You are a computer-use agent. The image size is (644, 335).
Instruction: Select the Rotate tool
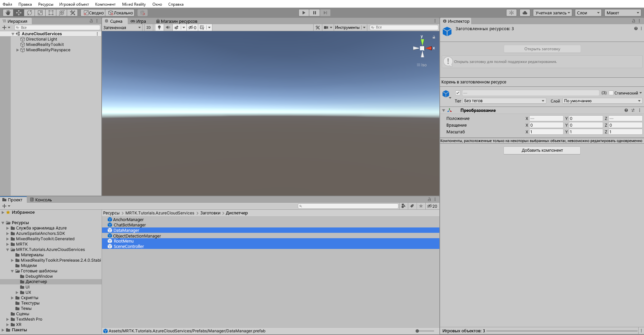(x=30, y=13)
